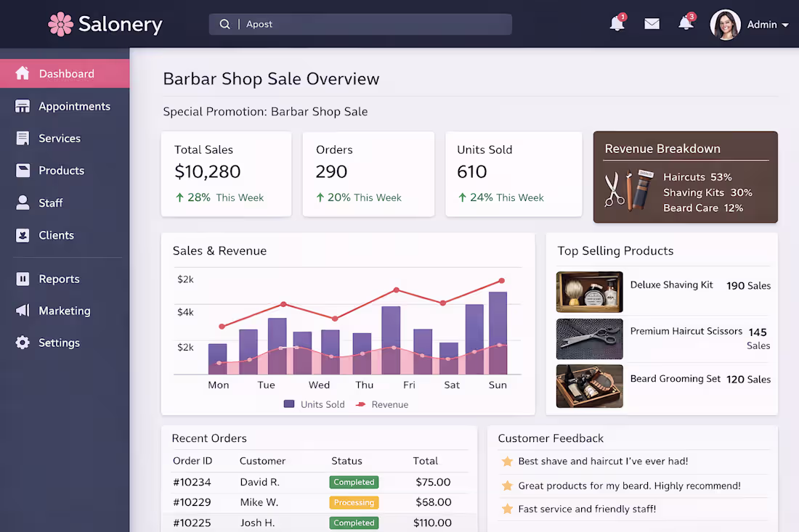Click the Shaving Kits 30% line
Image resolution: width=799 pixels, height=532 pixels.
(x=707, y=192)
